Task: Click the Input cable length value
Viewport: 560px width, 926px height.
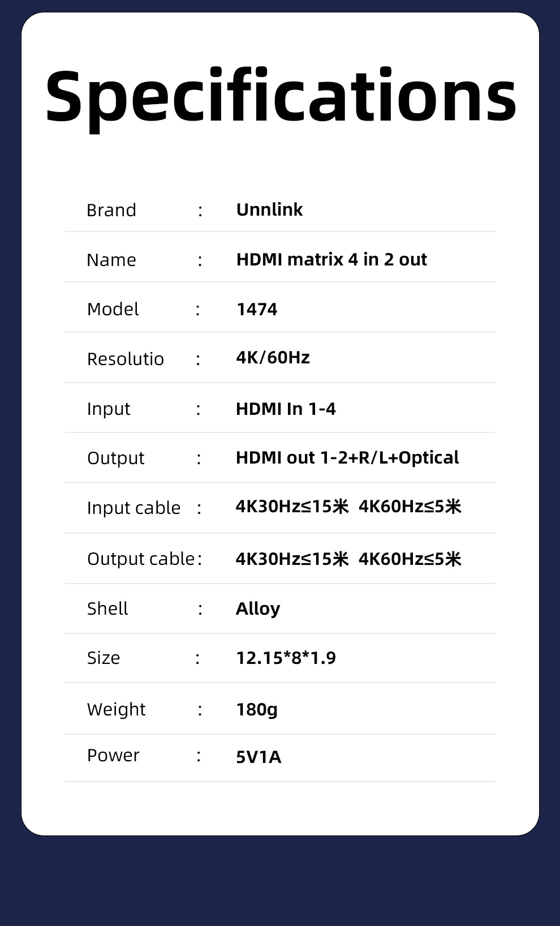Action: point(348,506)
